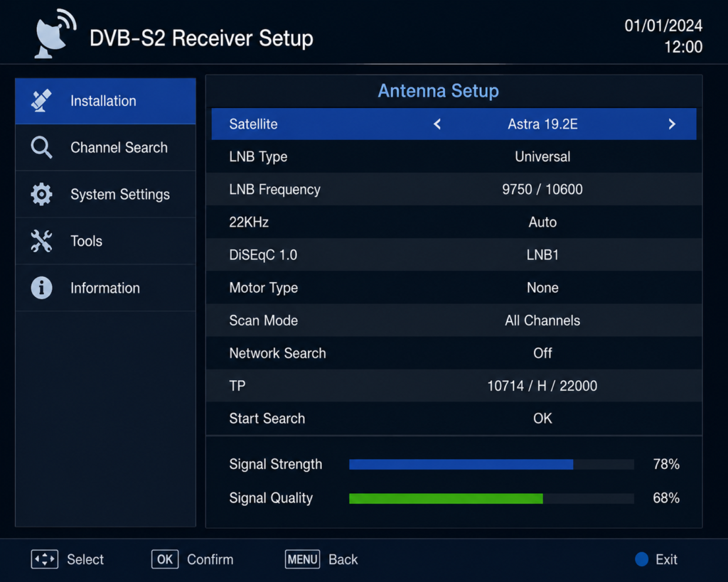Toggle Network Search Off value
The height and width of the screenshot is (582, 728).
[542, 353]
